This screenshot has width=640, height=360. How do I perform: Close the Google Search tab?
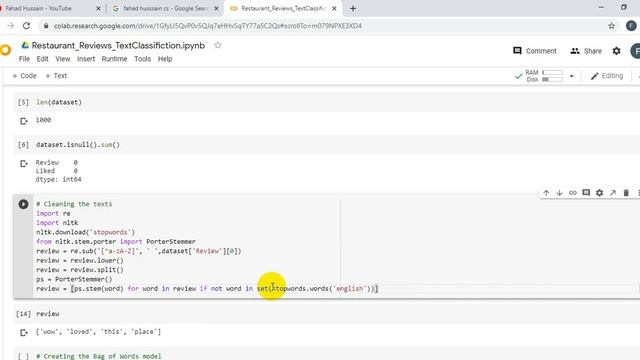216,8
